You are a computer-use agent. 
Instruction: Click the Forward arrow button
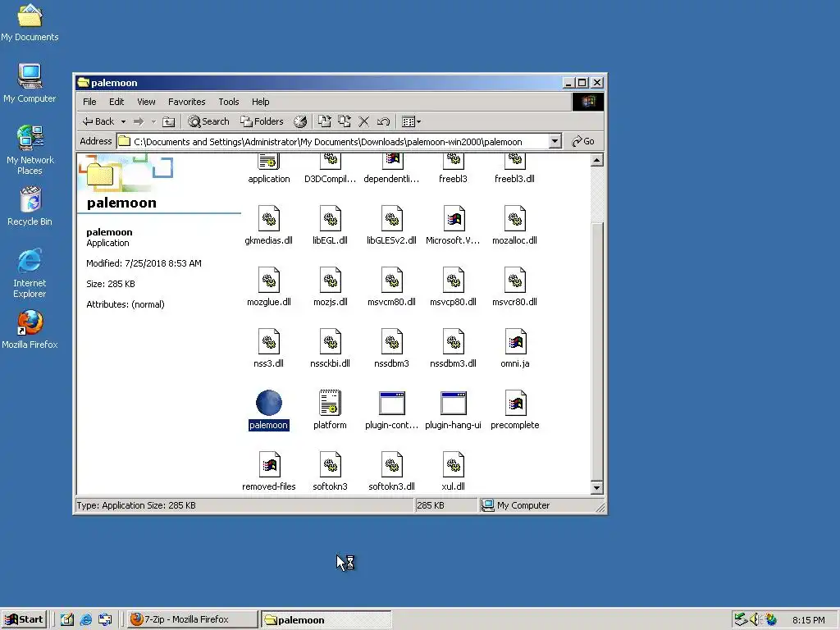coord(139,121)
